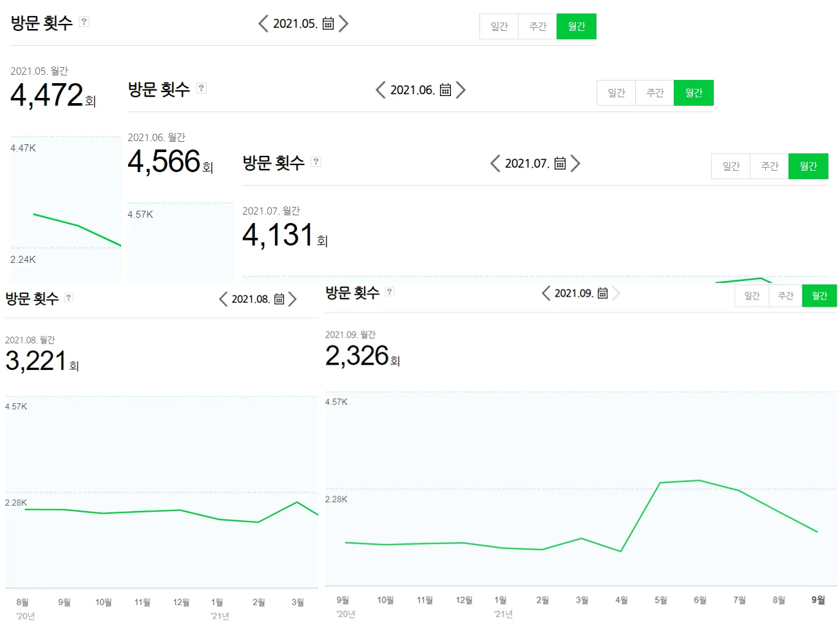Click the 4월 axis label in 2021.09 chart
This screenshot has height=629, width=840.
[622, 600]
